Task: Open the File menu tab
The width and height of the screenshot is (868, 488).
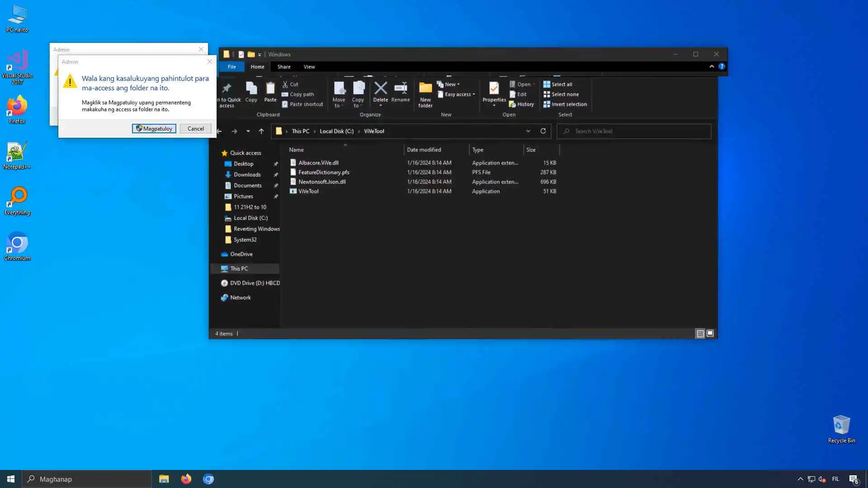Action: 231,67
